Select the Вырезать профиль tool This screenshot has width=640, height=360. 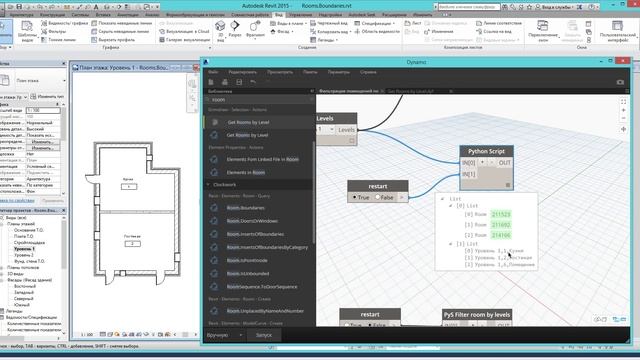tap(113, 40)
